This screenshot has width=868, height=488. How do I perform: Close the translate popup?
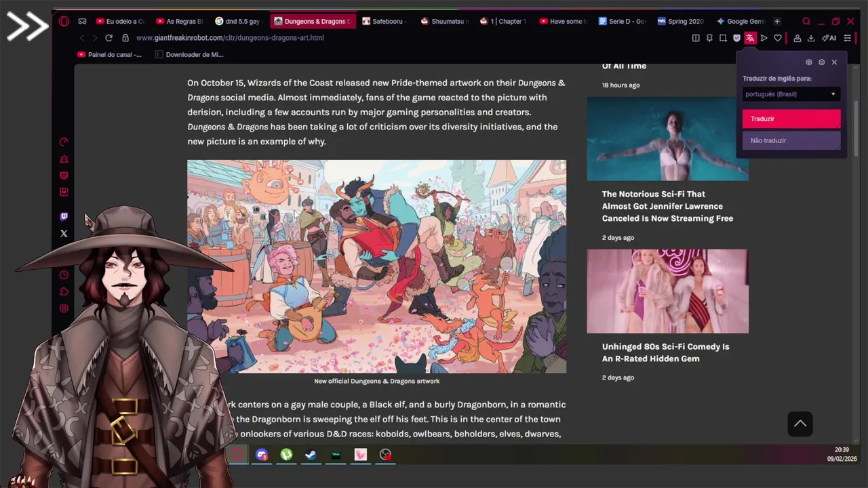click(x=834, y=62)
